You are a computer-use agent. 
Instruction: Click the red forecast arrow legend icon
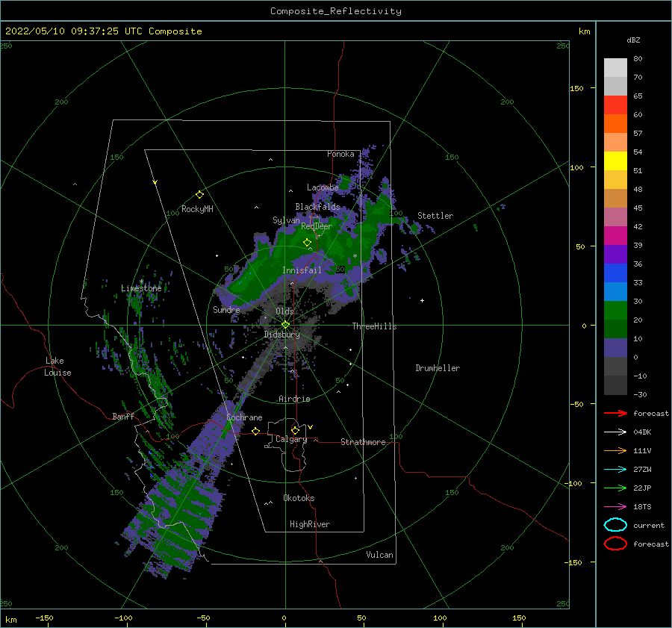[x=615, y=413]
